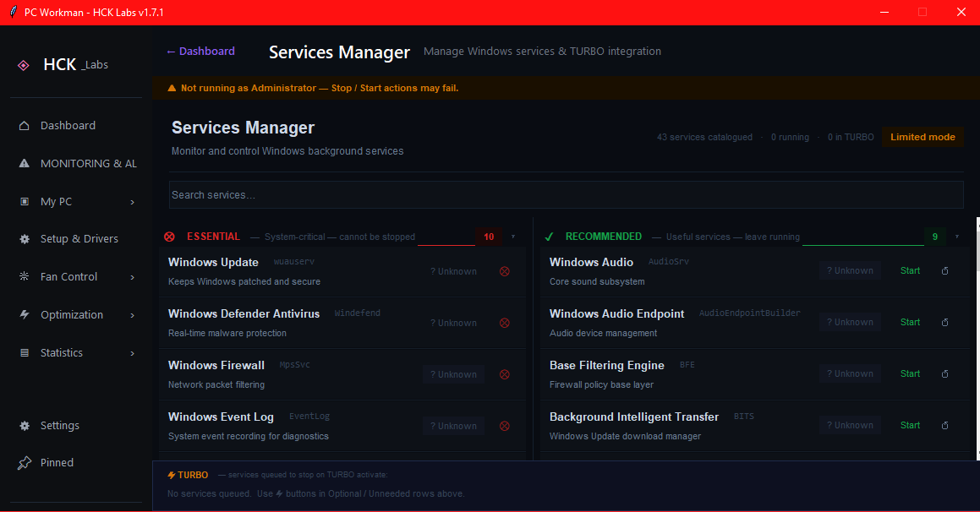Click the warning triangle in administrator banner
This screenshot has width=980, height=512.
pos(172,88)
